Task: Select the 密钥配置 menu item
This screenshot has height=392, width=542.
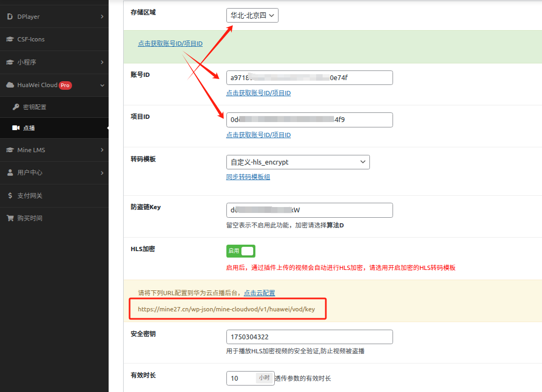Action: pyautogui.click(x=35, y=107)
